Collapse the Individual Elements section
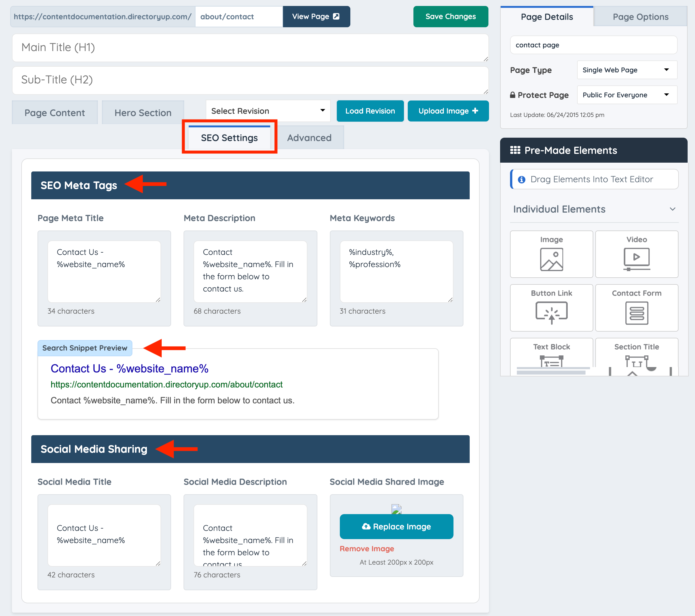This screenshot has width=695, height=616. point(672,209)
